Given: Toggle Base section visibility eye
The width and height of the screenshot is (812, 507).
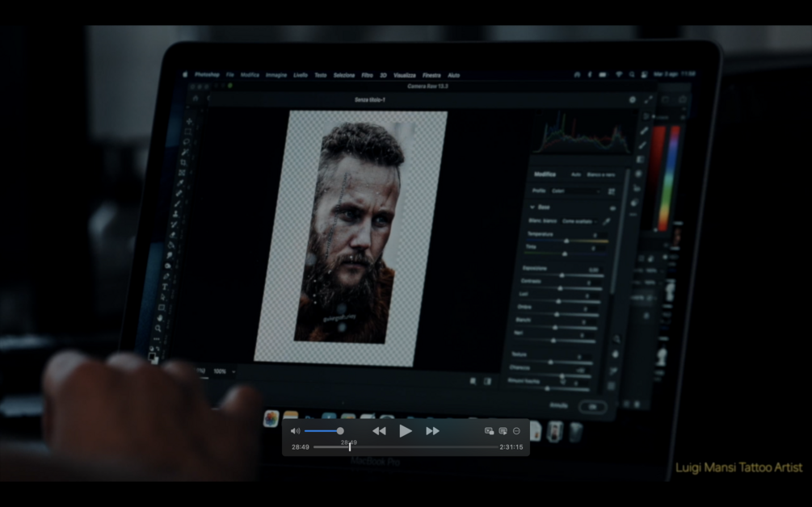Looking at the screenshot, I should (x=612, y=208).
